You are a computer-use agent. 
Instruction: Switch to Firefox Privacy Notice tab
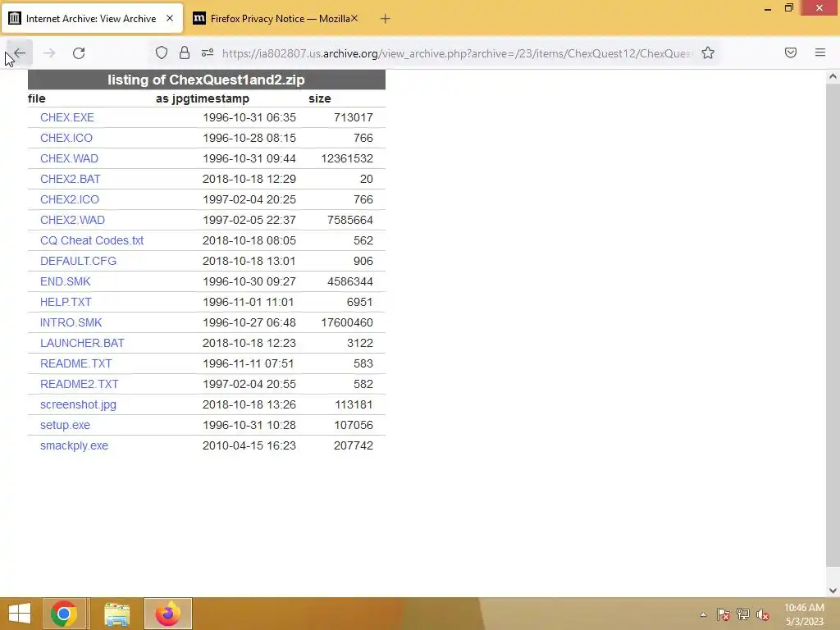pos(276,18)
